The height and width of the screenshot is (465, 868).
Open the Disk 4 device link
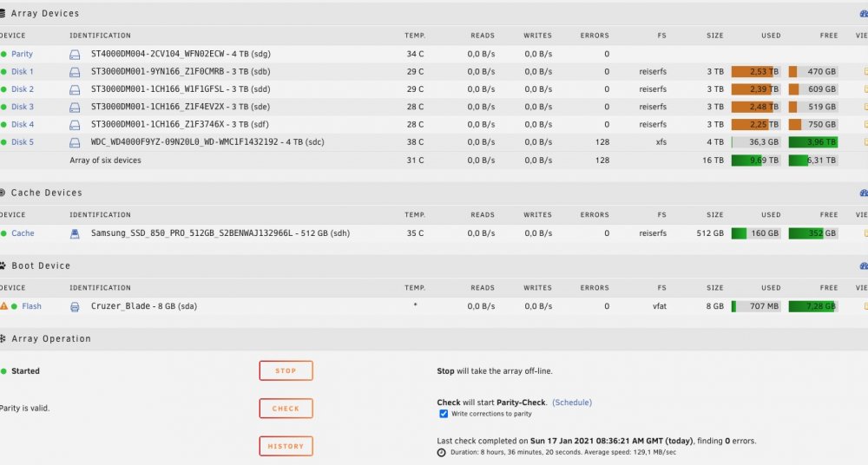(x=23, y=125)
